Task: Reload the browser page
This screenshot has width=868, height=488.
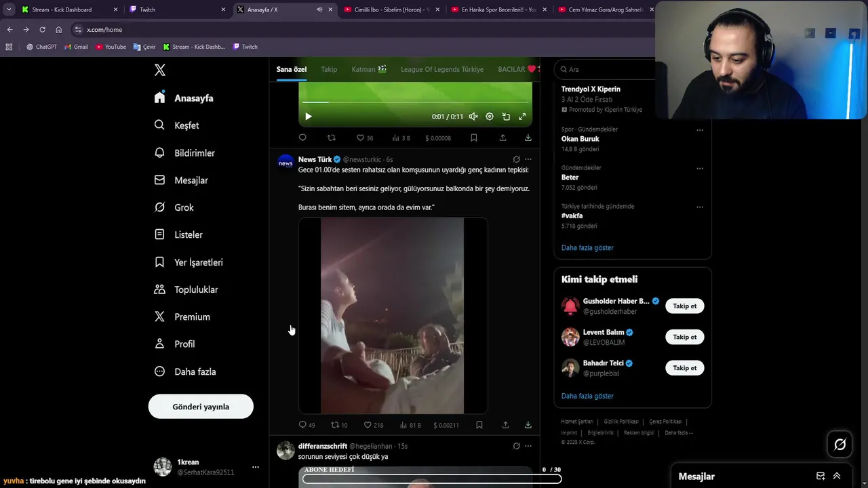Action: tap(42, 30)
